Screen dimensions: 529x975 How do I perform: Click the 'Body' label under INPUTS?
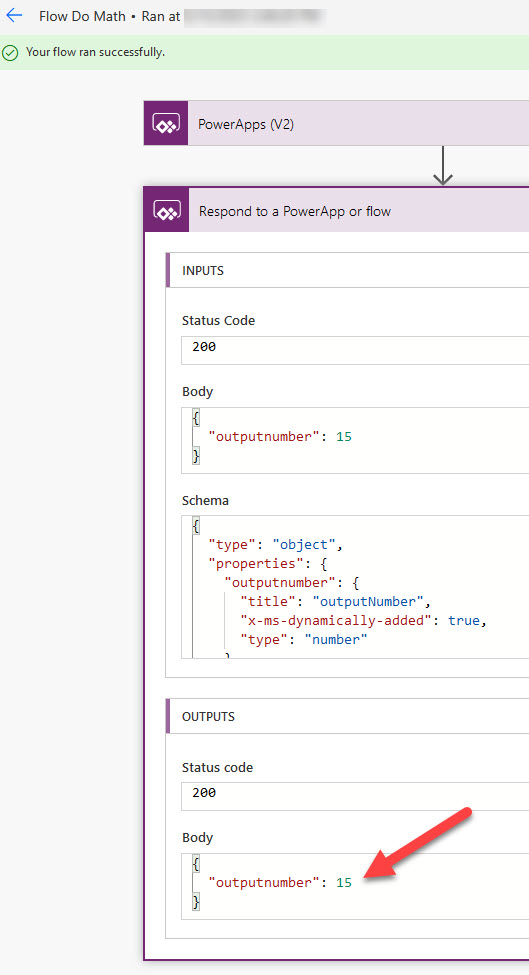[197, 392]
